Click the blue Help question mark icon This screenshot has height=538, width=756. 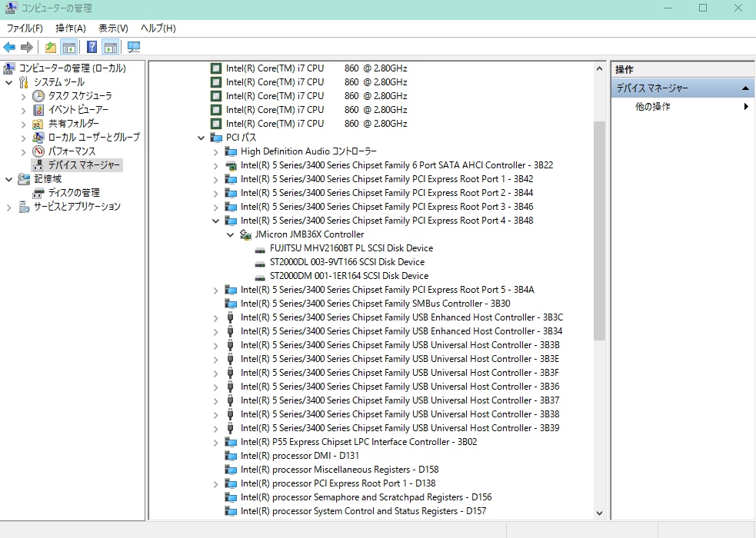pos(92,48)
